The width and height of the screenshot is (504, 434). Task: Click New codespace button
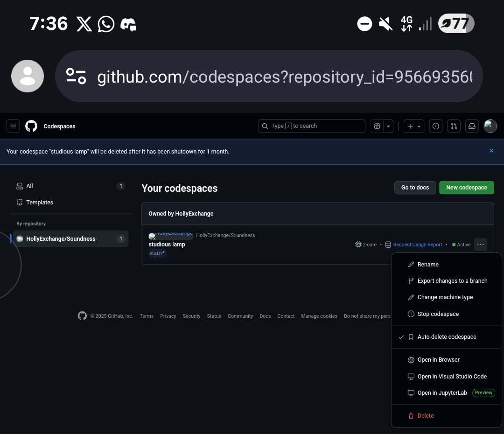coord(466,188)
